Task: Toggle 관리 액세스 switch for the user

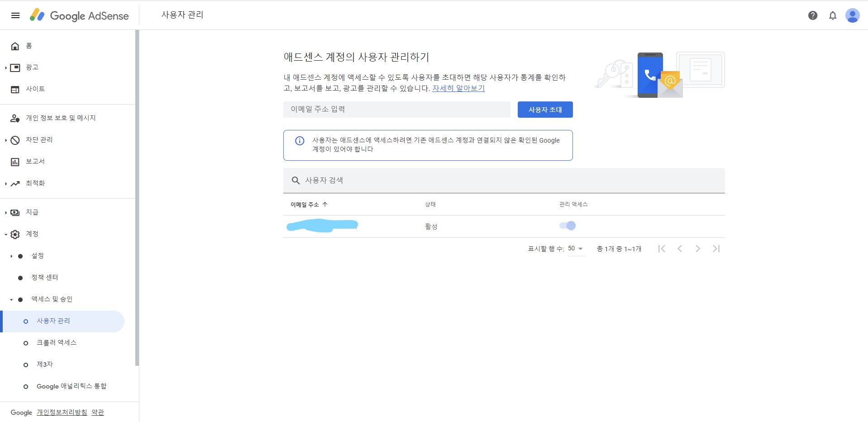Action: click(568, 225)
